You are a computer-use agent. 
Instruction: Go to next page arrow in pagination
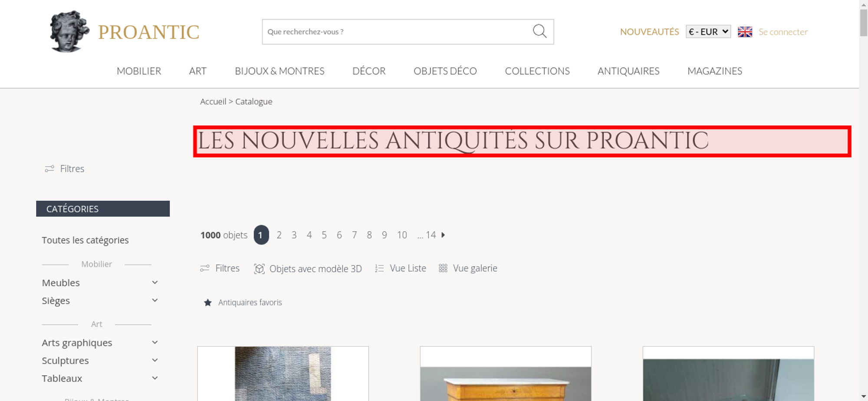tap(443, 235)
